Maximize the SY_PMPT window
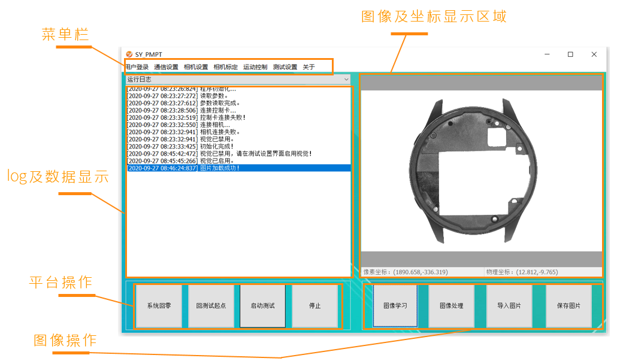 click(x=570, y=54)
